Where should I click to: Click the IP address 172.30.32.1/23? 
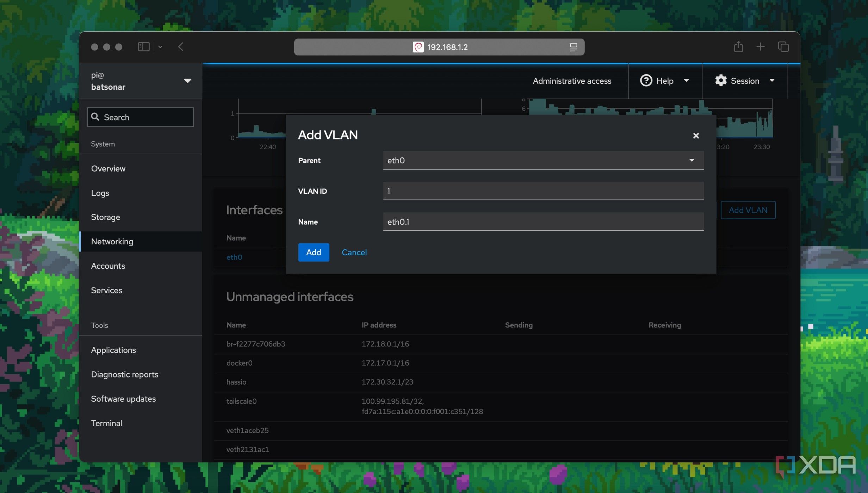click(387, 382)
